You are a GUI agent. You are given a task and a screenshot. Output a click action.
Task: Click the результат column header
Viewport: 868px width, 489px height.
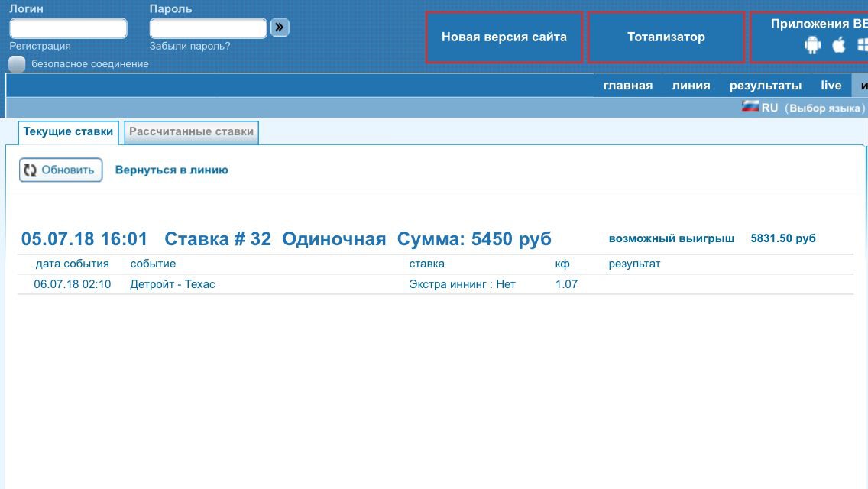[x=634, y=264]
